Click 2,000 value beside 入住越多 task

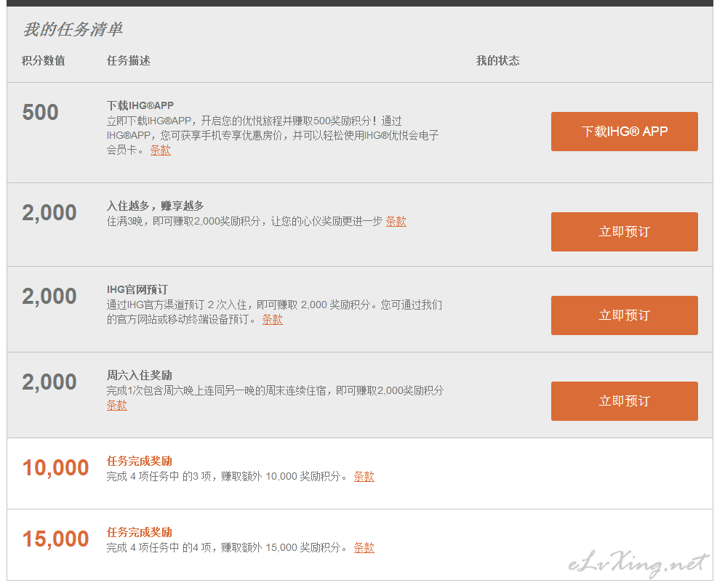49,213
